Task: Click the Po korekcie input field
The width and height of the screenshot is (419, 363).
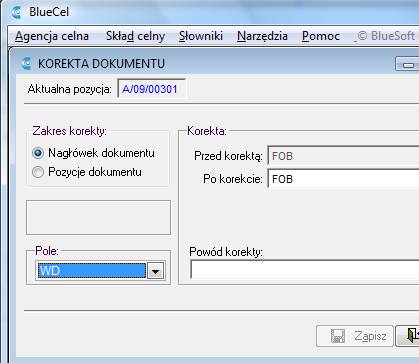Action: coord(343,179)
